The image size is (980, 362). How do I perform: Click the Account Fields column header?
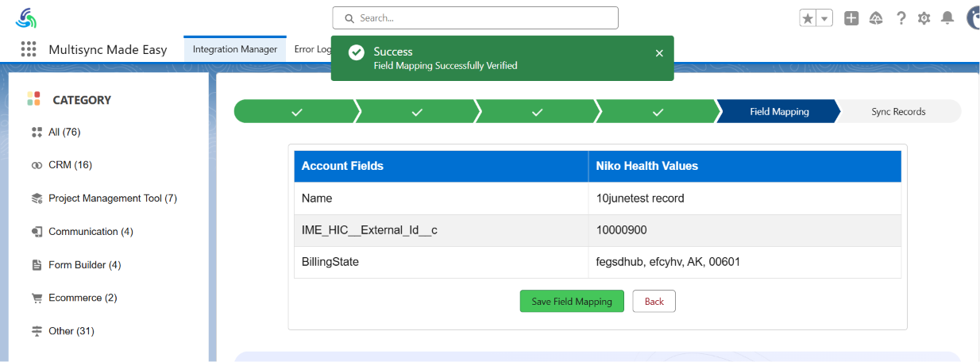[442, 166]
